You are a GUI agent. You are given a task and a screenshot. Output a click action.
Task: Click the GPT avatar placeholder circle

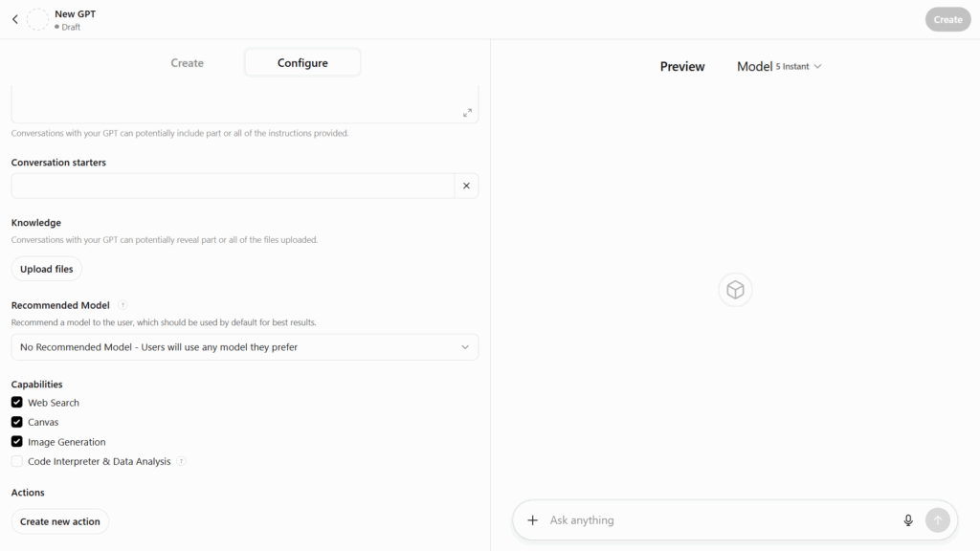tap(37, 19)
